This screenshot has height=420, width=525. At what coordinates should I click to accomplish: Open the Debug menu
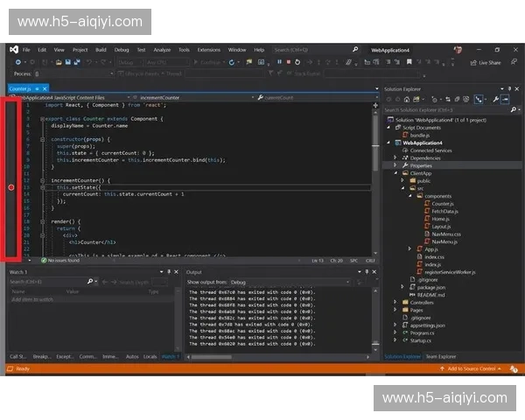[122, 50]
